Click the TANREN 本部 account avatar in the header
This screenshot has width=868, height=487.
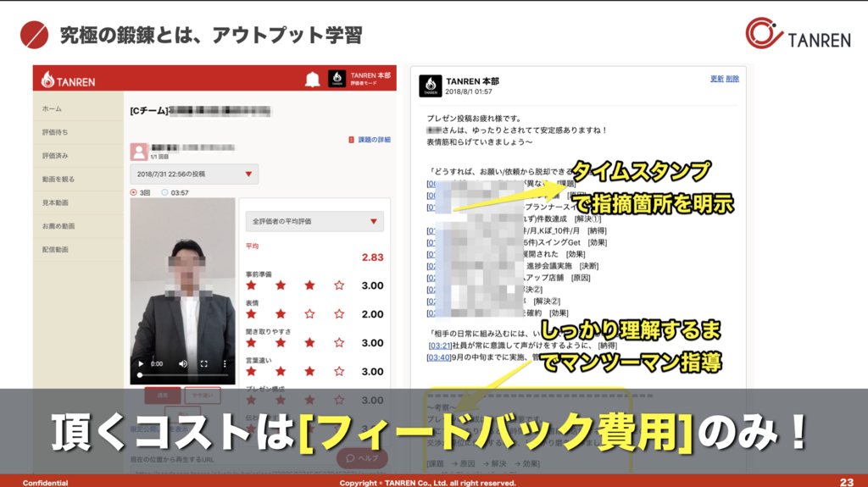337,79
